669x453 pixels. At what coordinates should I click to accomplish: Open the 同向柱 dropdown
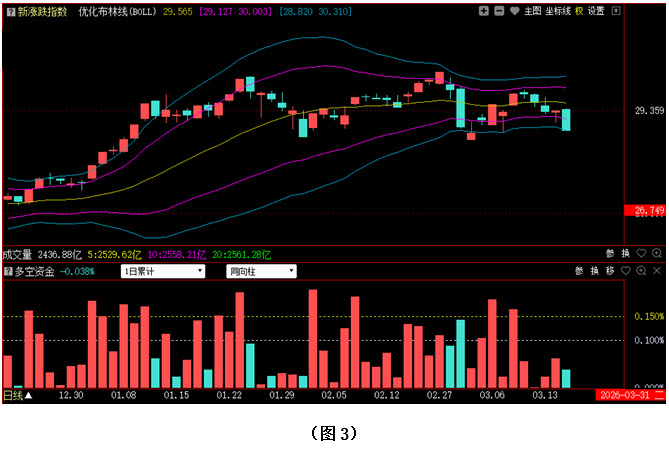pyautogui.click(x=261, y=271)
